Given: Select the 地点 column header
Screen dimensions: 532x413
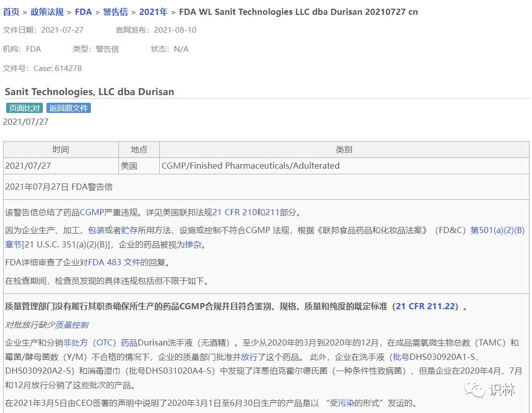Looking at the screenshot, I should coord(139,149).
